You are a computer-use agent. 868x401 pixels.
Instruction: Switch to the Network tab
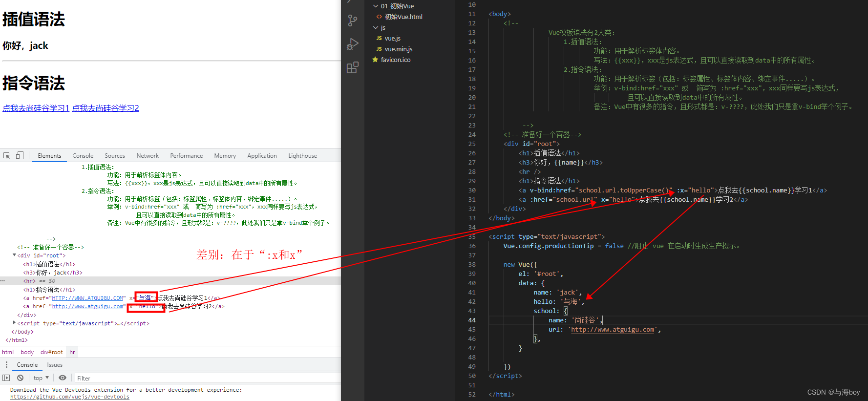(x=148, y=156)
